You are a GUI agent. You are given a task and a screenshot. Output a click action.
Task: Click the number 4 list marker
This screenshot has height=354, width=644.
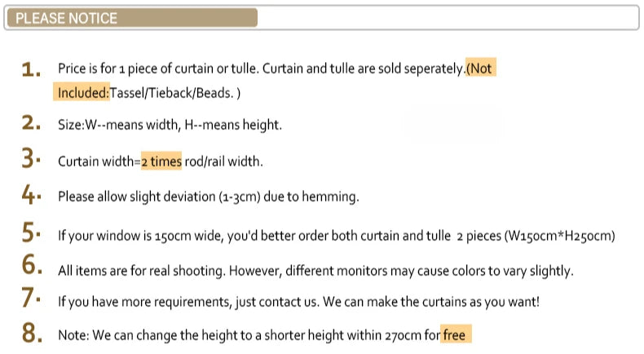point(31,194)
